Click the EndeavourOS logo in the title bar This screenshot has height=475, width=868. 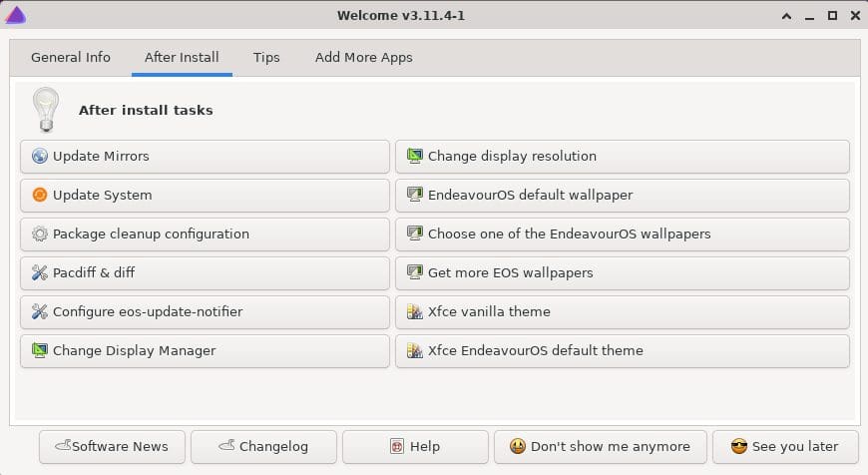point(16,15)
